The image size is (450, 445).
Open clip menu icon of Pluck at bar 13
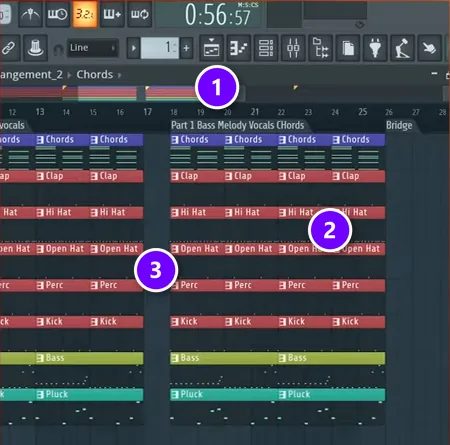point(40,395)
